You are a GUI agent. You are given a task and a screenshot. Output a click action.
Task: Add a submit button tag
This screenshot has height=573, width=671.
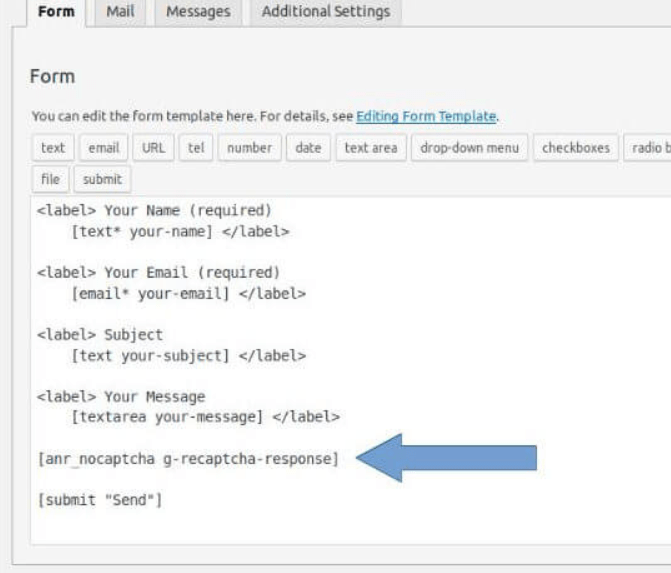tap(102, 179)
